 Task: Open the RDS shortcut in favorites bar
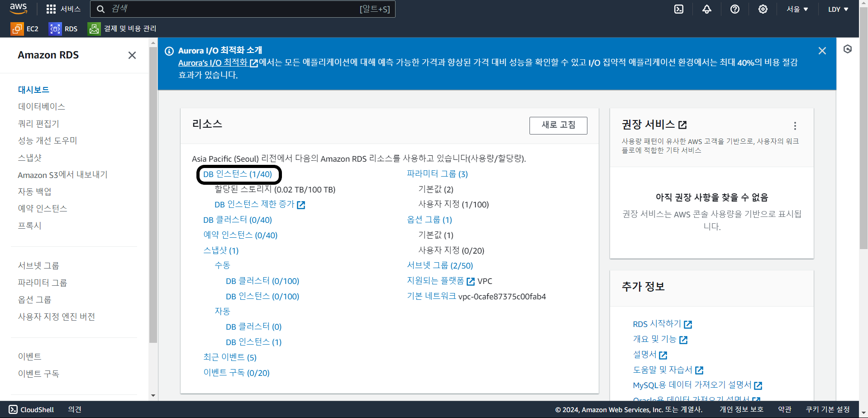coord(63,29)
